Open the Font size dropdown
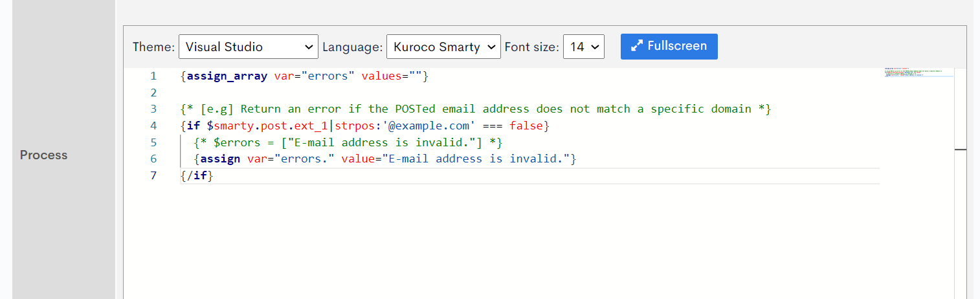The width and height of the screenshot is (980, 299). pyautogui.click(x=583, y=47)
